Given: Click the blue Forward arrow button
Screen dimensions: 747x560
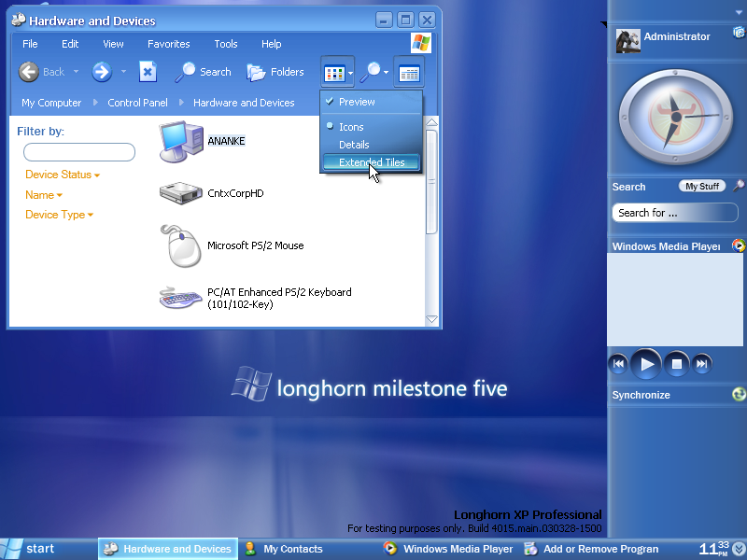Looking at the screenshot, I should tap(102, 72).
